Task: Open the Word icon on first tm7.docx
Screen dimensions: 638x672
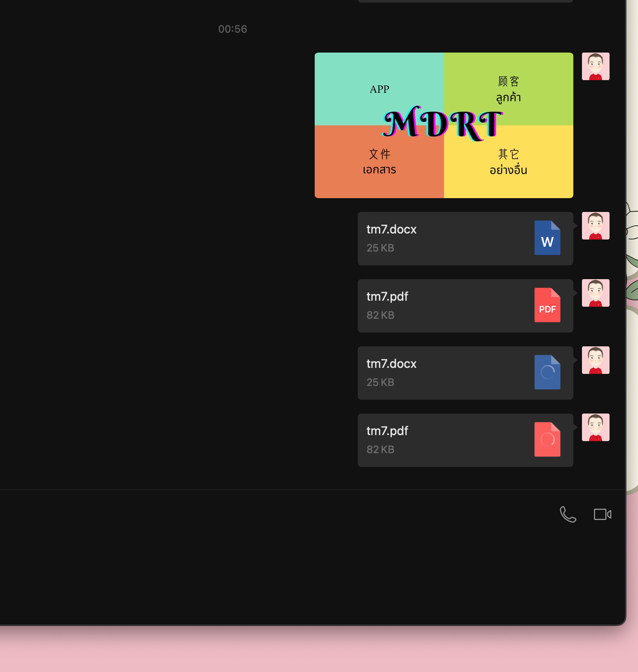Action: pos(547,238)
